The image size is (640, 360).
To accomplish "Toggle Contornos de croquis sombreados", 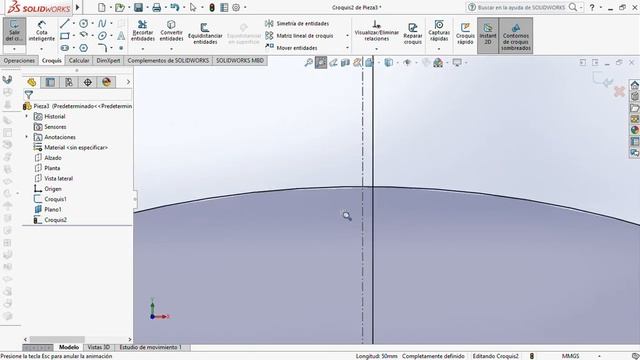I will pos(516,36).
